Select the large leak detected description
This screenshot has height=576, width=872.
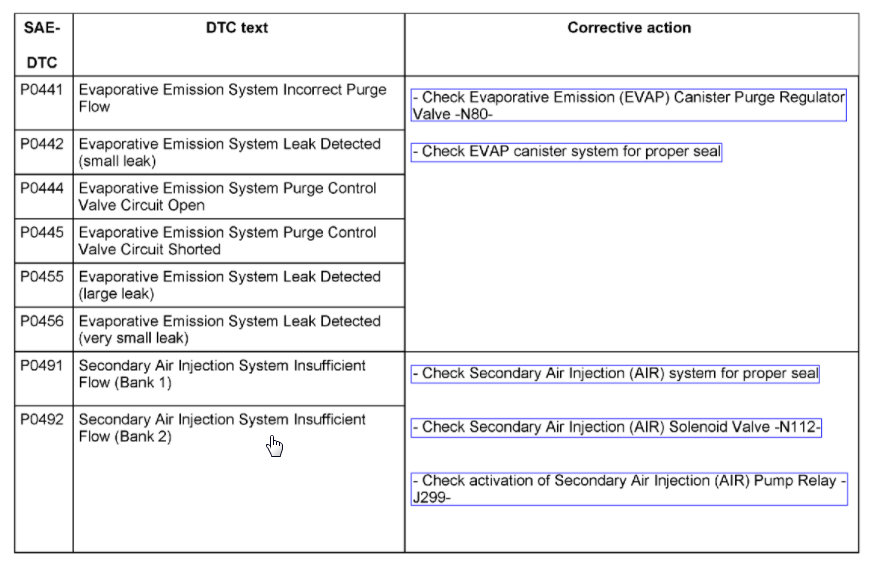click(229, 285)
